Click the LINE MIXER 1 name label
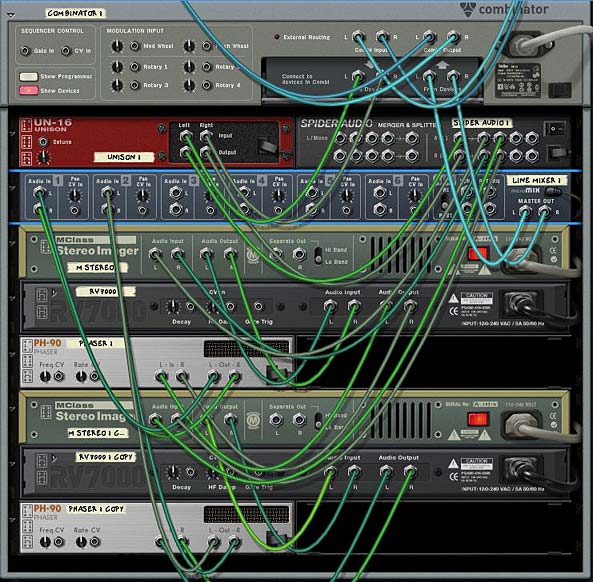 pos(536,180)
